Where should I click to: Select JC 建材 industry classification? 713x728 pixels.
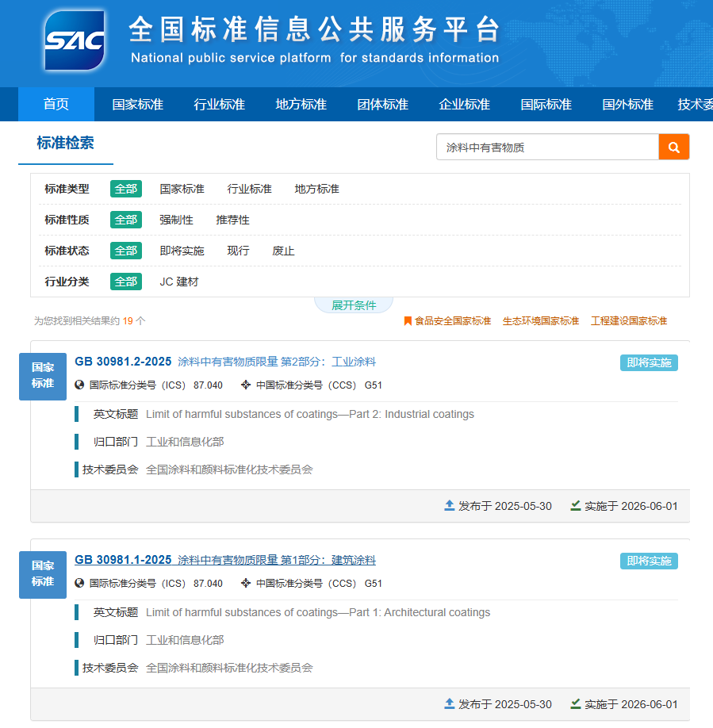point(179,282)
